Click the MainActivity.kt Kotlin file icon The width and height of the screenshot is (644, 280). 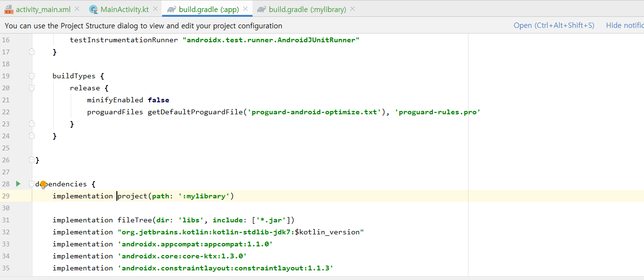point(94,9)
